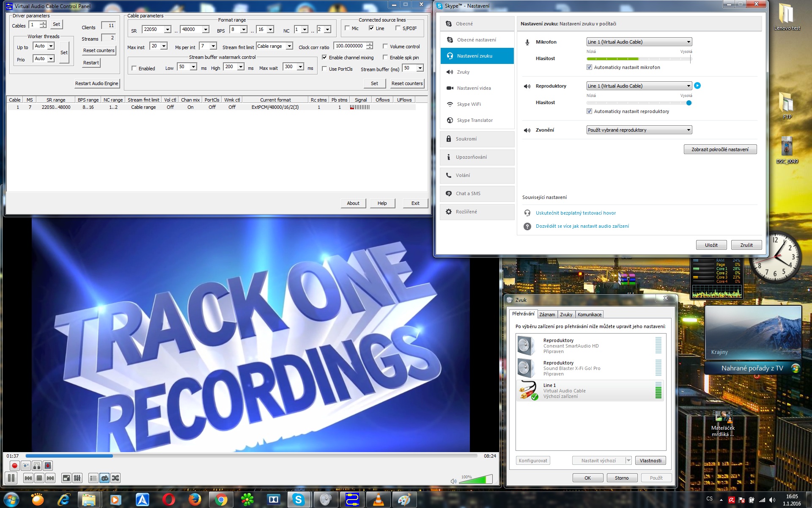Image resolution: width=812 pixels, height=508 pixels.
Task: Click Restart Audio Engine button
Action: 97,83
